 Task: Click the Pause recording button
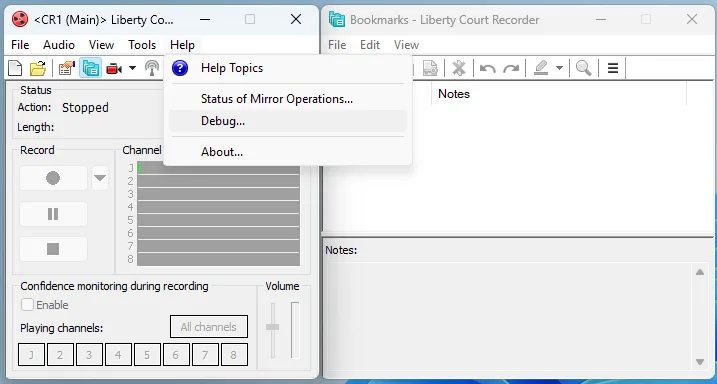tap(53, 213)
